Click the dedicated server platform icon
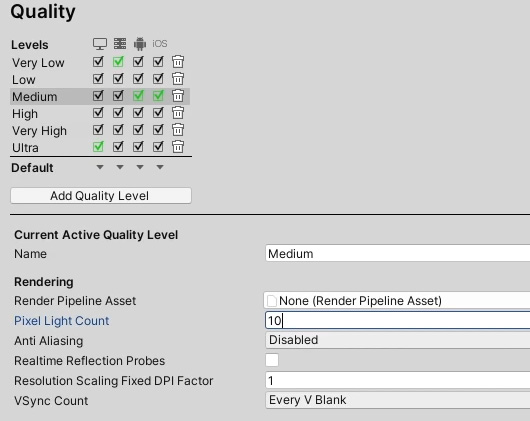 120,44
